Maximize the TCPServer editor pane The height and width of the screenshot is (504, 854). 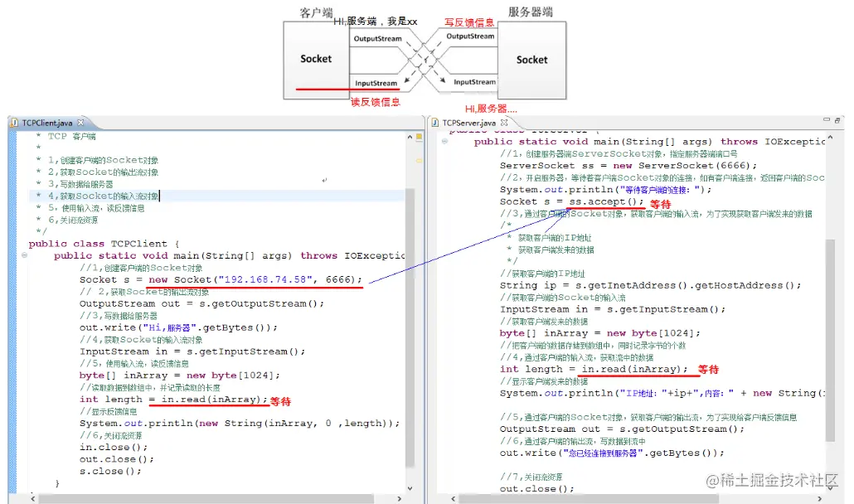click(837, 119)
